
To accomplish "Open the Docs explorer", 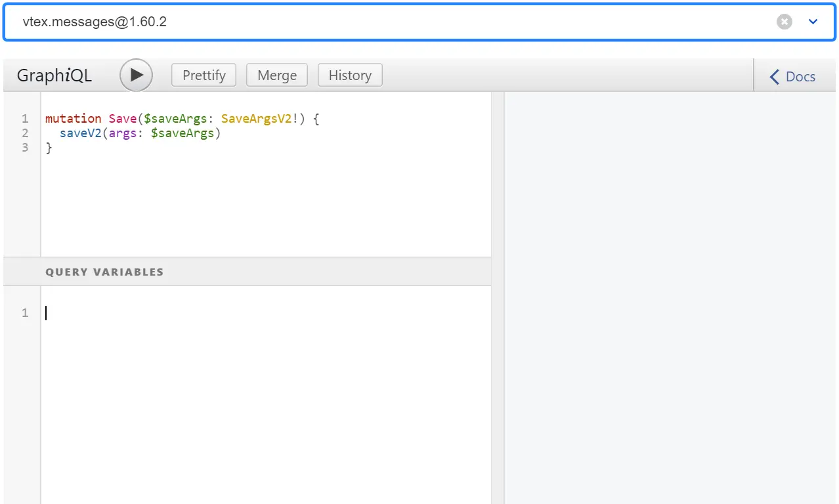I will 802,76.
